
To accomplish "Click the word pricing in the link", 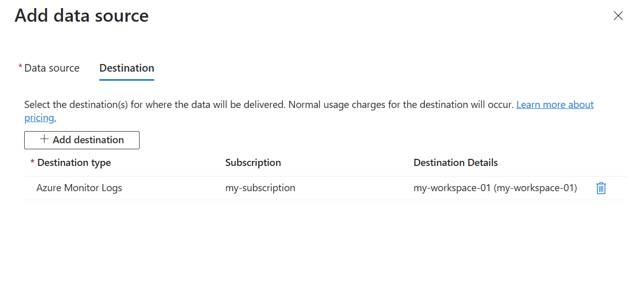I will click(40, 118).
